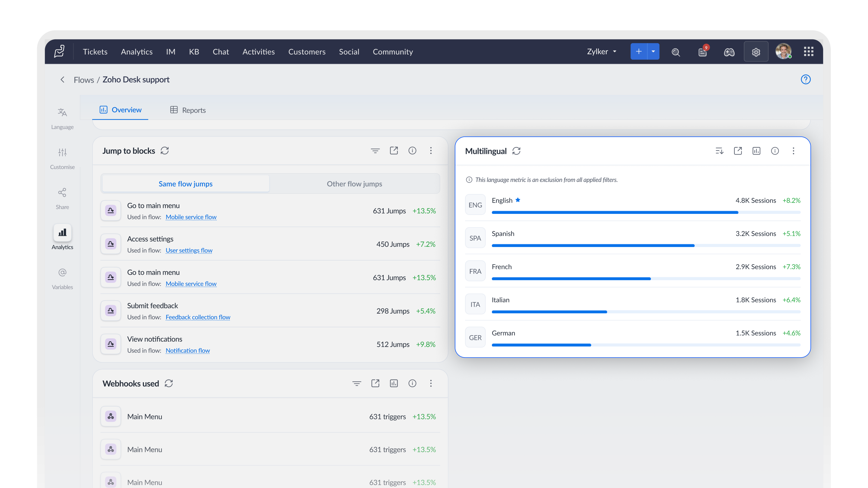Screen dimensions: 868x488
Task: Click the ITA language badge
Action: [475, 305]
